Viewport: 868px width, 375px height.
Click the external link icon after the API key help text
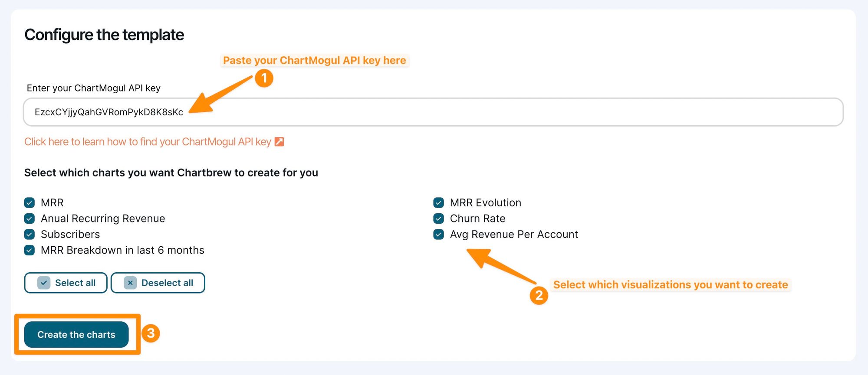tap(280, 141)
